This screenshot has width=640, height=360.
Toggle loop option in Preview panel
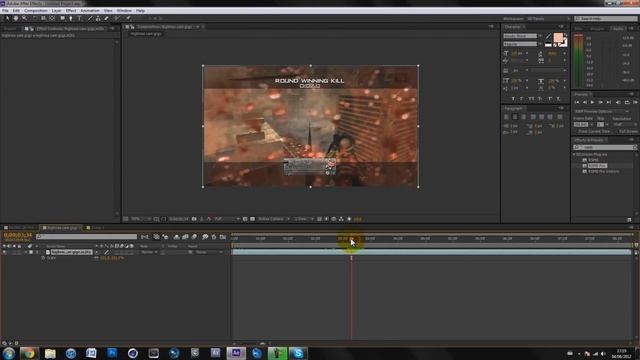coord(627,102)
